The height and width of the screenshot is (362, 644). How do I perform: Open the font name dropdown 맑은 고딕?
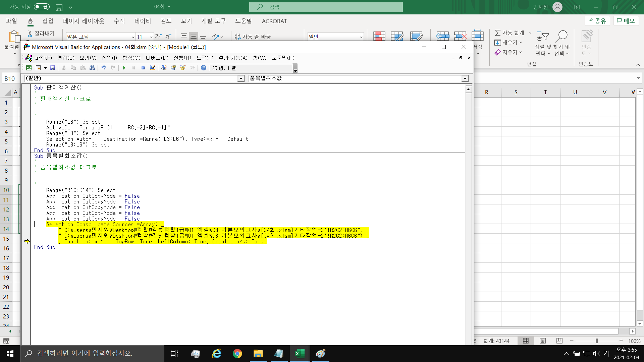click(133, 37)
